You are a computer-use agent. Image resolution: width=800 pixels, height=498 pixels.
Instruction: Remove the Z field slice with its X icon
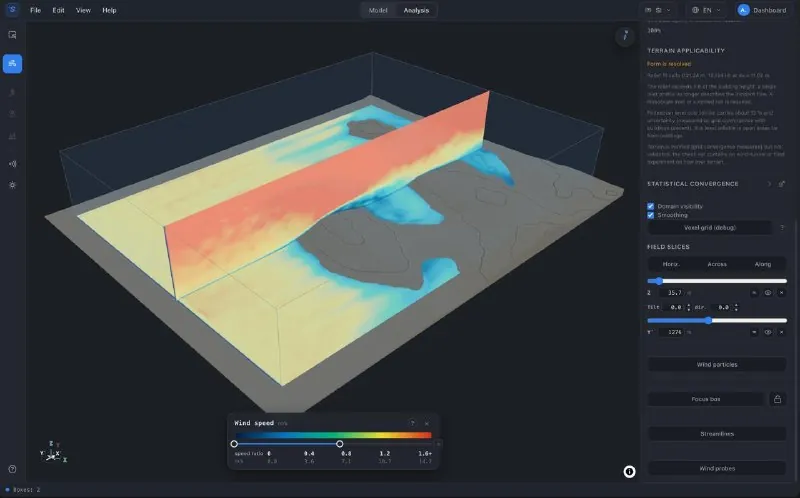point(781,293)
